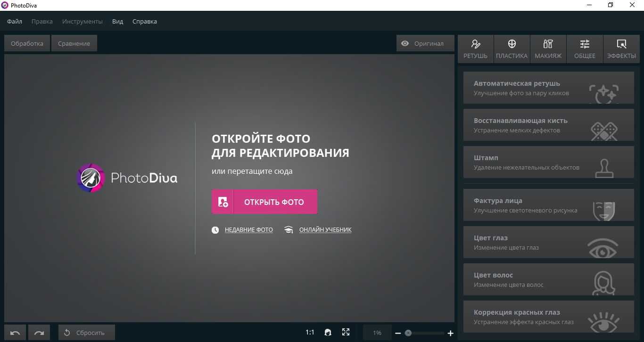Set zoom to 1:1 scale

[x=310, y=333]
